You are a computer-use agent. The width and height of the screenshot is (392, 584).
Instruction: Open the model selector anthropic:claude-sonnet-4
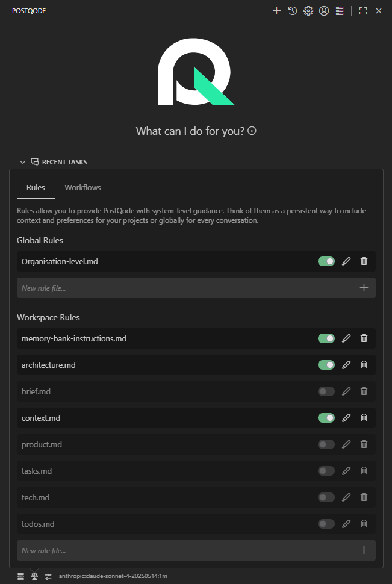pyautogui.click(x=113, y=576)
